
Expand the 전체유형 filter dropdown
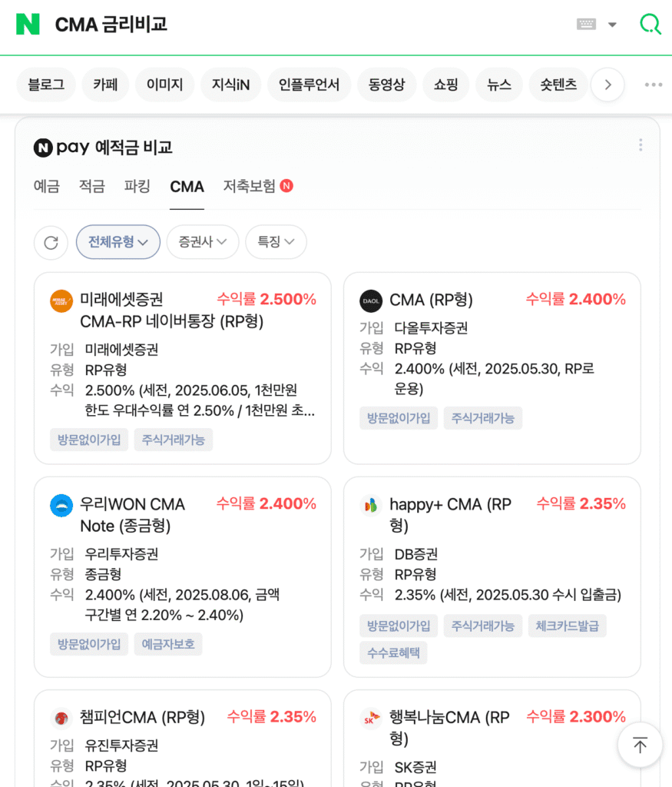[118, 242]
